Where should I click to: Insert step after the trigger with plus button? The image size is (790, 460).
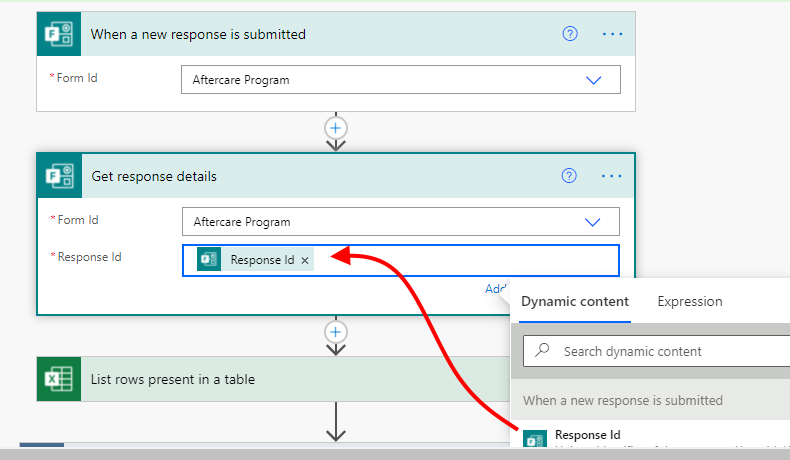click(x=336, y=128)
